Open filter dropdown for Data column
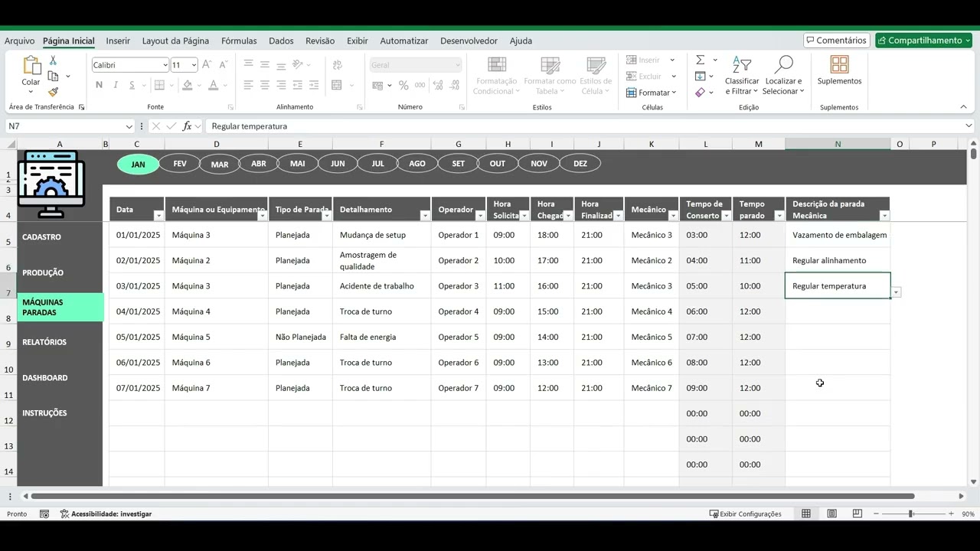 point(158,216)
